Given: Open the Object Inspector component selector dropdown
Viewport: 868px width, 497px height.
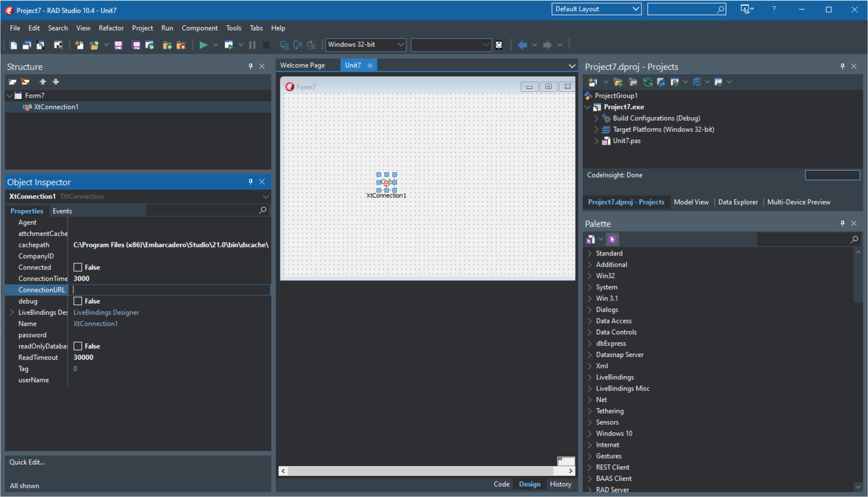Looking at the screenshot, I should [x=265, y=196].
